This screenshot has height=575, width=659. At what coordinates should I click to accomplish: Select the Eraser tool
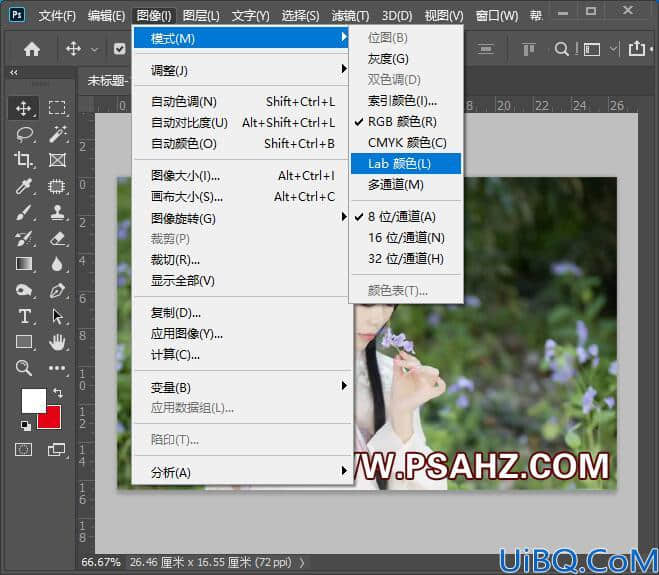[57, 238]
